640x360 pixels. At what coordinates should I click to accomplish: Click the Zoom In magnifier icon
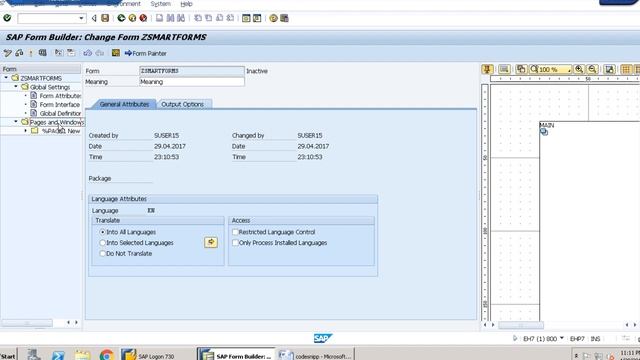coord(579,69)
